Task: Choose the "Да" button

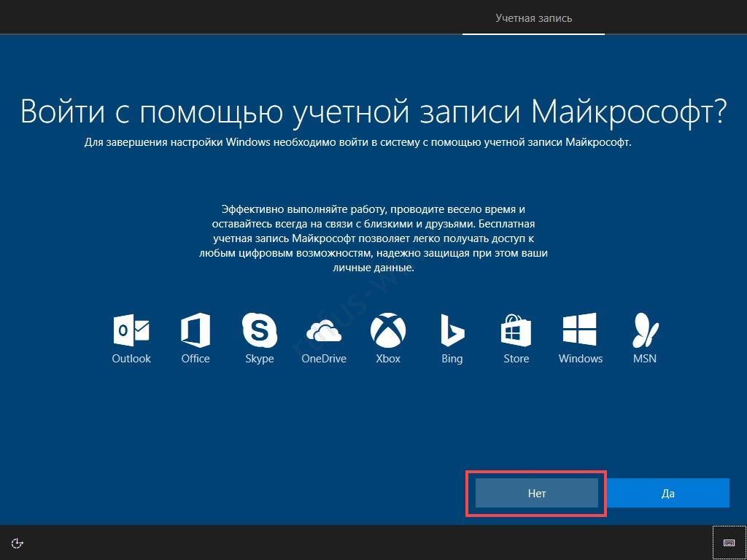Action: [x=668, y=493]
